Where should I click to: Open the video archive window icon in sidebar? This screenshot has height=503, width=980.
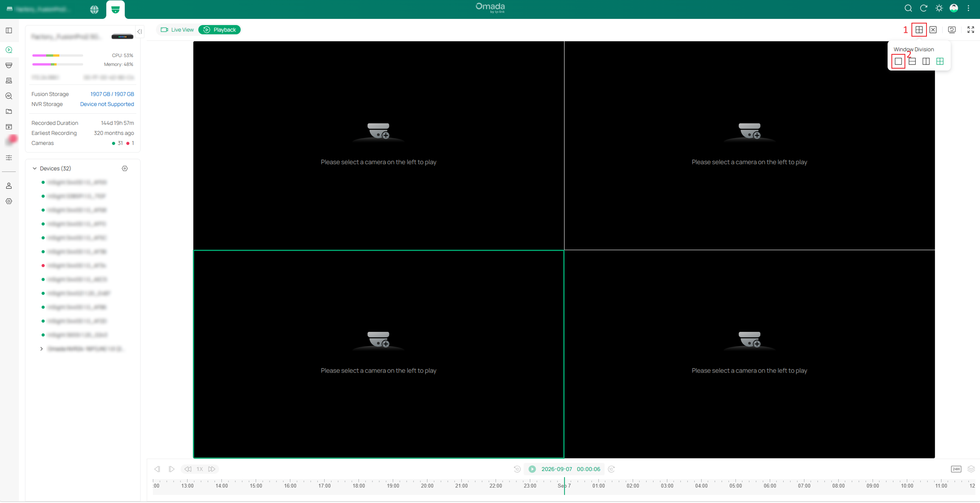tap(9, 127)
